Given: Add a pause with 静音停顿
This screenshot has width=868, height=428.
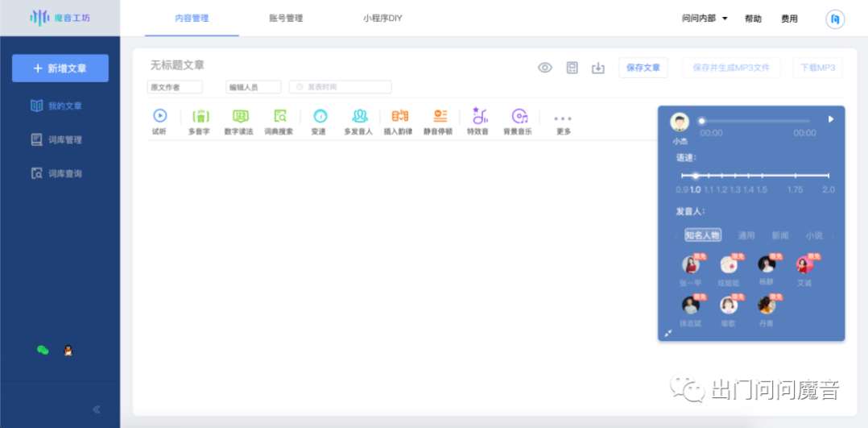Looking at the screenshot, I should tap(439, 116).
